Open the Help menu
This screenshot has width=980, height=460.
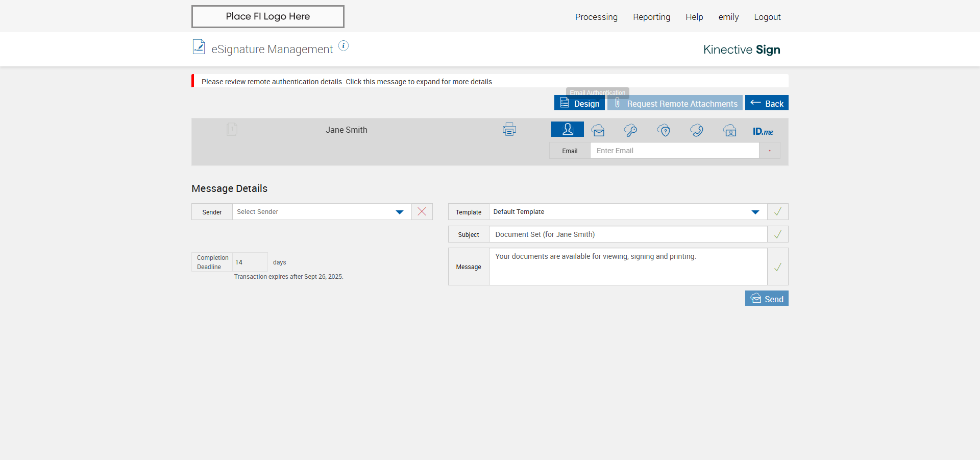694,17
